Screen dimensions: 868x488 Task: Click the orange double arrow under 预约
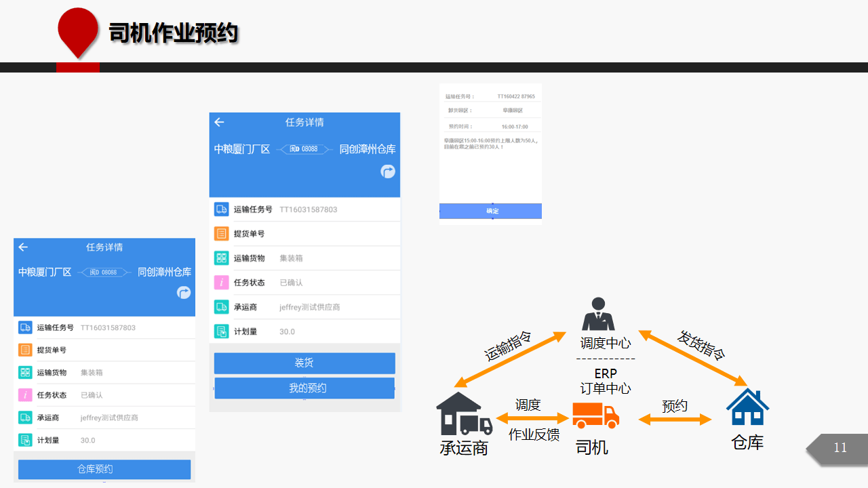(675, 420)
